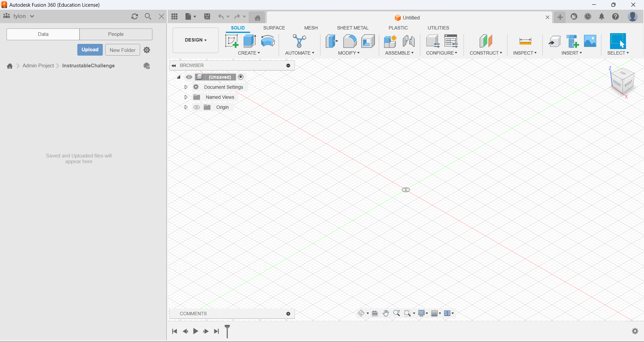644x342 pixels.
Task: Switch to the Surface tab
Action: pyautogui.click(x=274, y=28)
